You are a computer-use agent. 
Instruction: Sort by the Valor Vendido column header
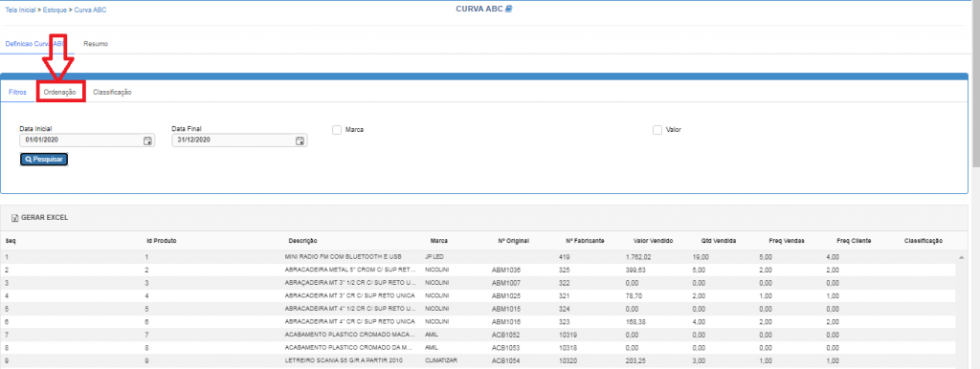(x=653, y=241)
